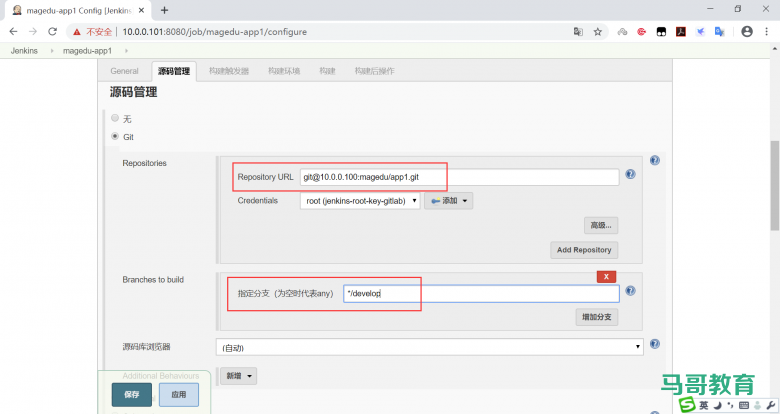Click the blue bird extension icon
This screenshot has height=414, width=780.
coord(700,32)
